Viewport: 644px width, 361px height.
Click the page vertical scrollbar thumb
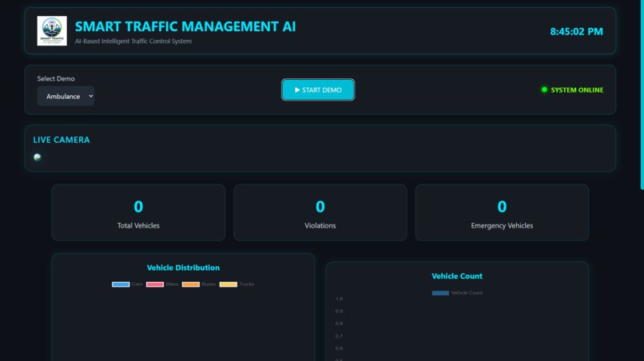642,94
